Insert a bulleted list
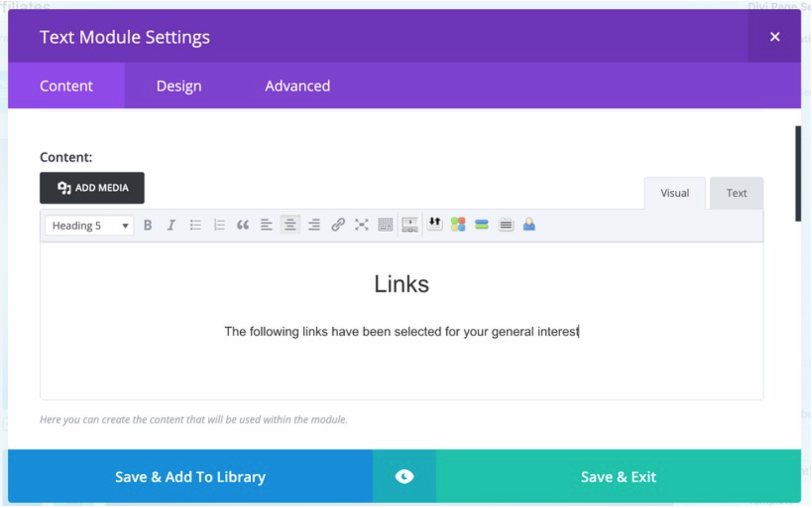Image resolution: width=812 pixels, height=508 pixels. [195, 225]
